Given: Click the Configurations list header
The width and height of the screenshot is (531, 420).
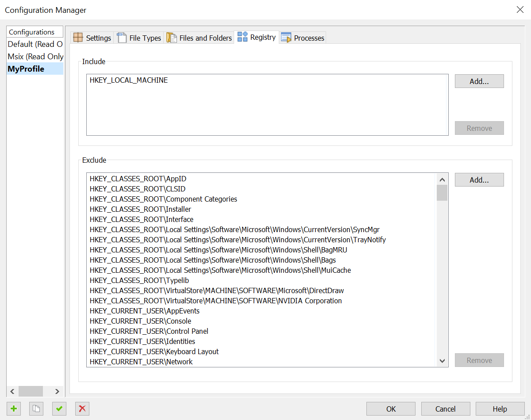Looking at the screenshot, I should (x=35, y=32).
